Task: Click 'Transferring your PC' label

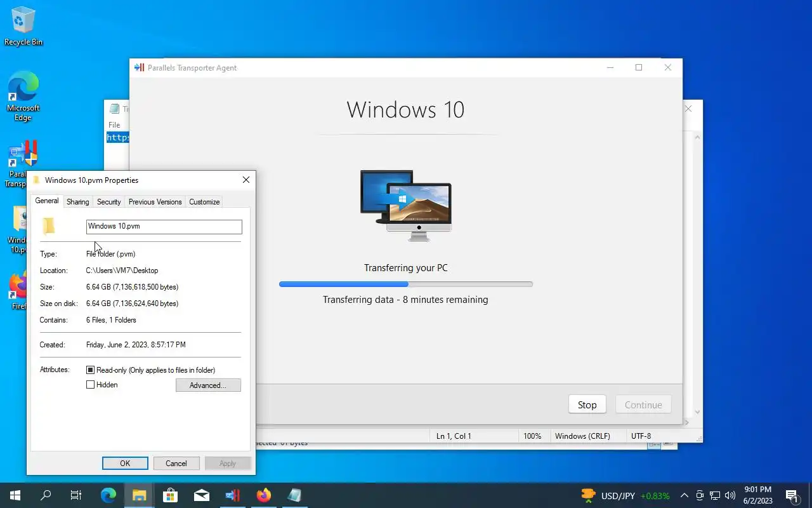Action: click(406, 268)
